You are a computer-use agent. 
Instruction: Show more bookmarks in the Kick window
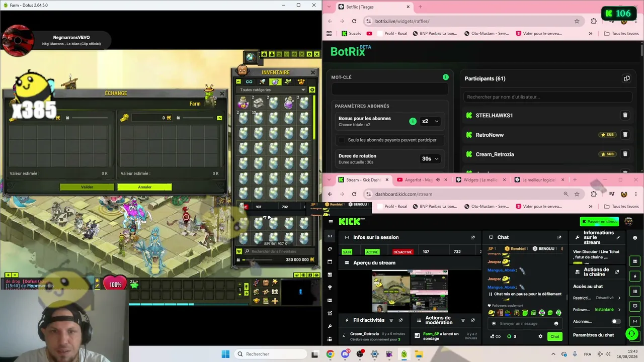click(590, 207)
